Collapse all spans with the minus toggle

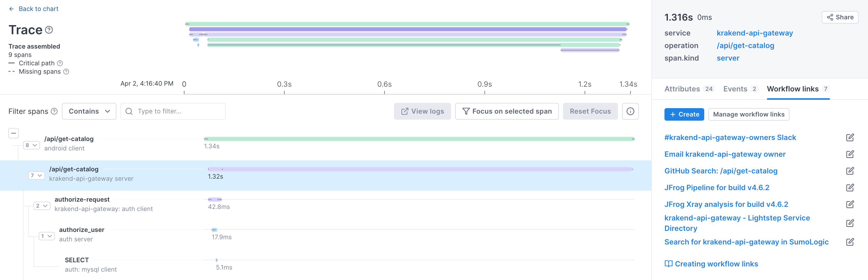14,133
